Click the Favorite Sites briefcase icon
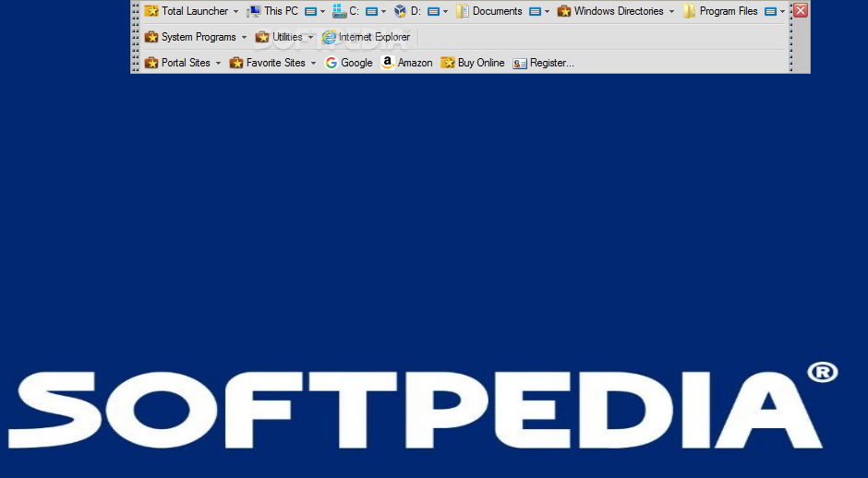This screenshot has height=478, width=868. point(236,63)
